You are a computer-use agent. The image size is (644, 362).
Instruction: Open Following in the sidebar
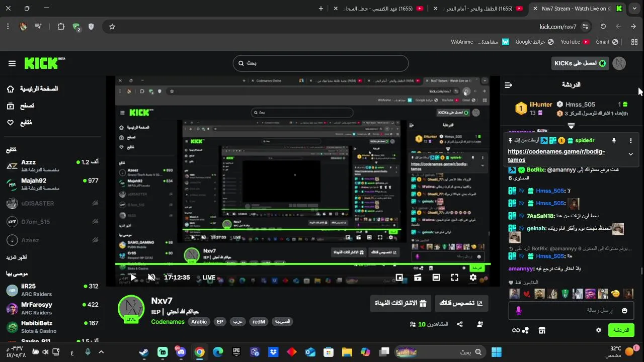coord(20,123)
